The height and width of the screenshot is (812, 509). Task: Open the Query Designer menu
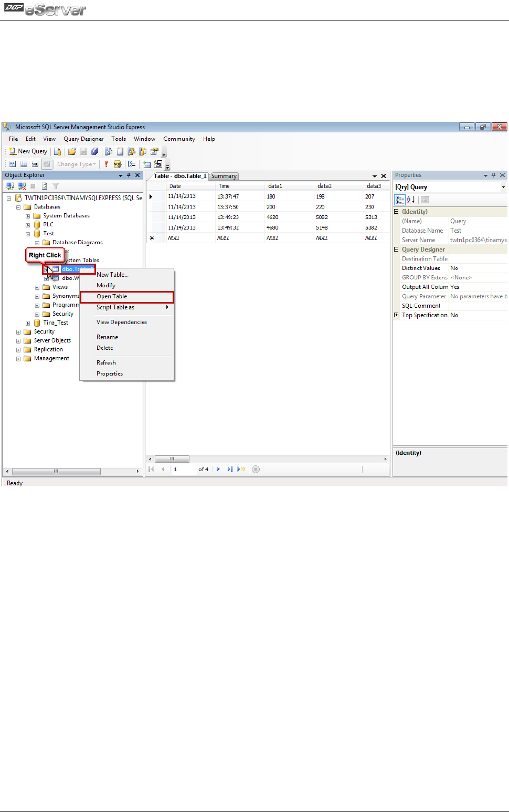tap(83, 139)
